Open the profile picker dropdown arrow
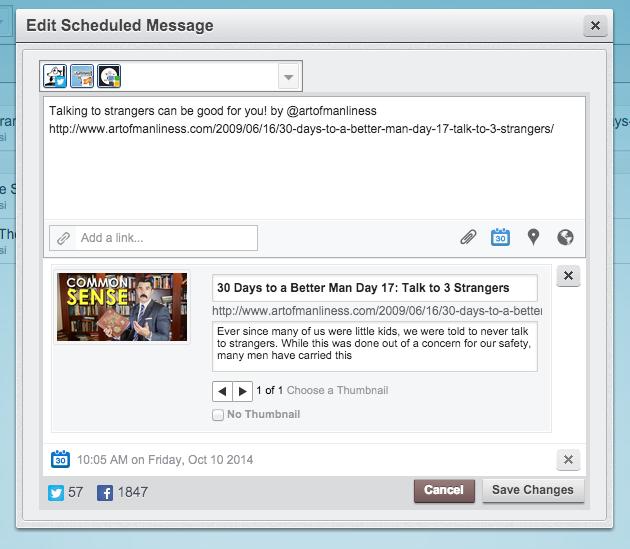Screen dimensions: 630x549 point(288,77)
